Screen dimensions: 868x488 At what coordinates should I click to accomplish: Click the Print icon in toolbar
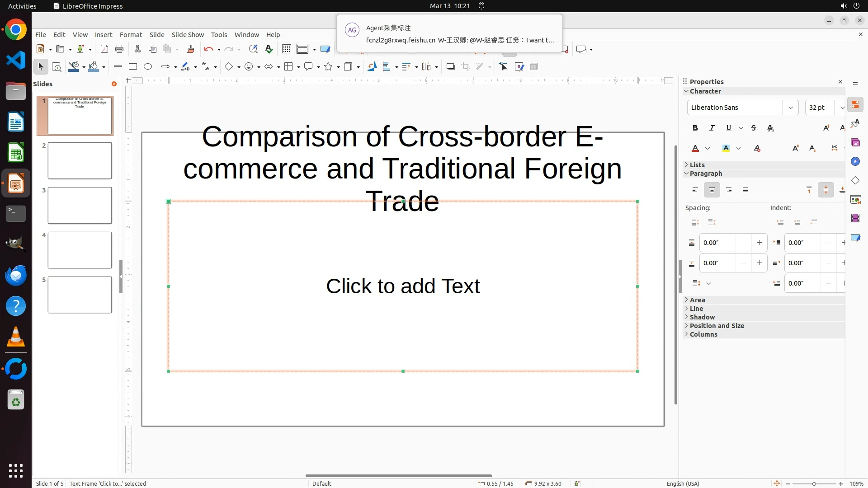click(119, 49)
